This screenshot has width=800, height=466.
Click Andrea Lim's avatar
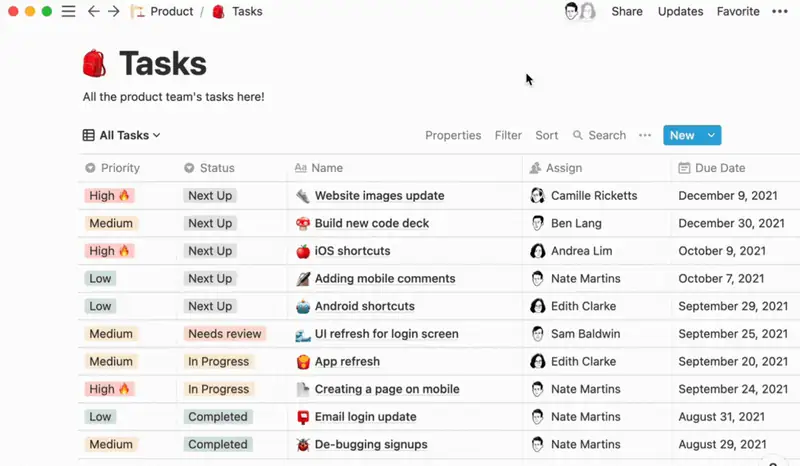click(x=537, y=251)
